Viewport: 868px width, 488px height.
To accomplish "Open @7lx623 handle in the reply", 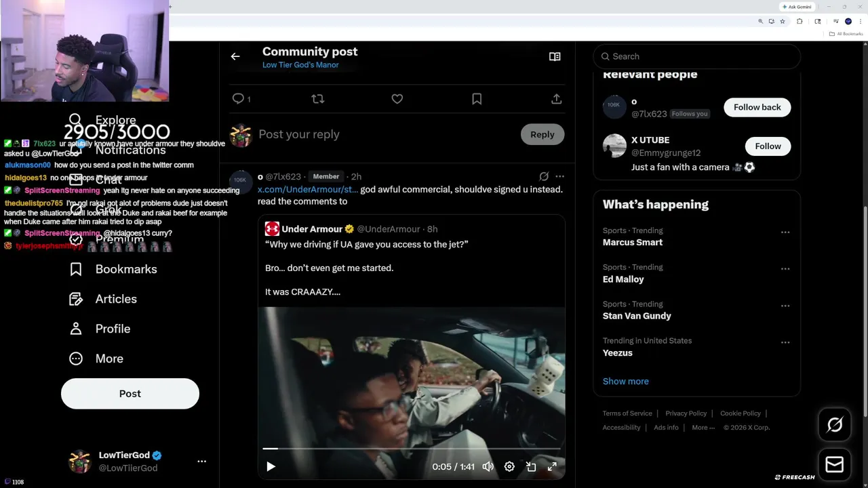I will pos(283,177).
